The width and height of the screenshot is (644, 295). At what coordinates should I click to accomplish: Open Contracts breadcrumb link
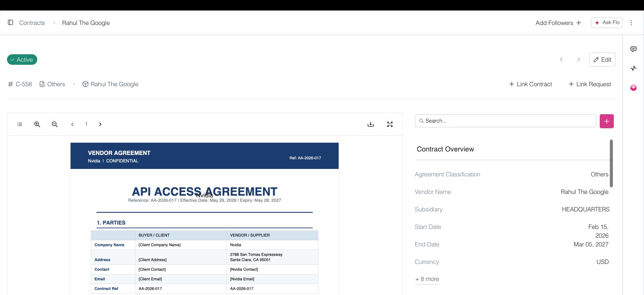tap(32, 23)
